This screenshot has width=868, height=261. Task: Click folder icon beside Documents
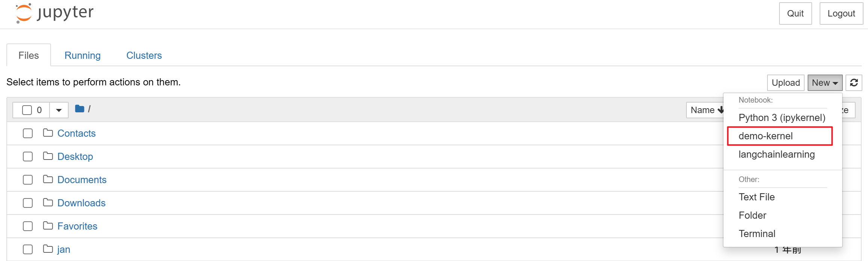coord(48,179)
